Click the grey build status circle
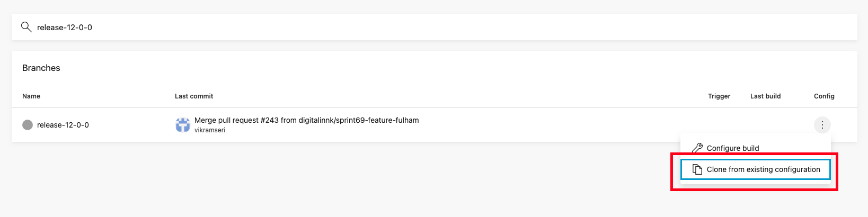 tap(28, 125)
